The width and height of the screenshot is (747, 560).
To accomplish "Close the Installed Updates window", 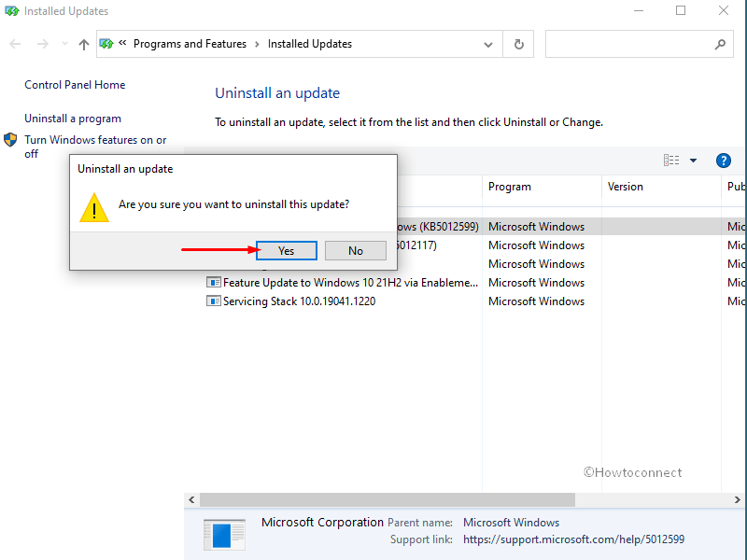I will tap(723, 10).
